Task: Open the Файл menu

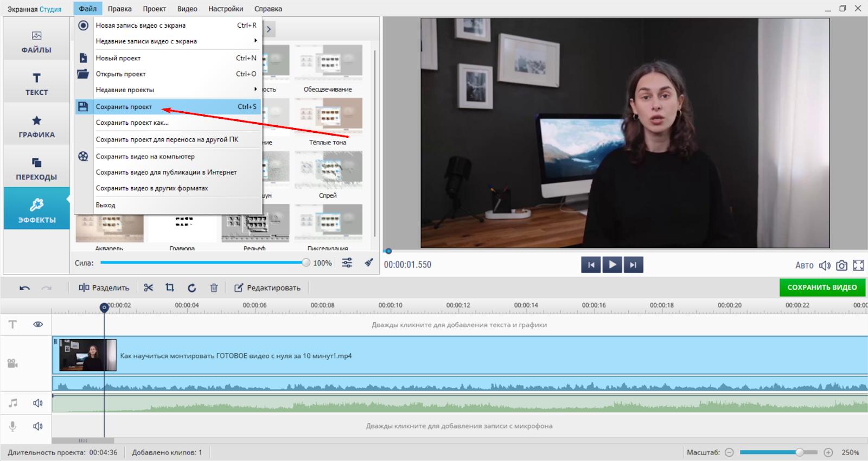Action: pyautogui.click(x=87, y=9)
